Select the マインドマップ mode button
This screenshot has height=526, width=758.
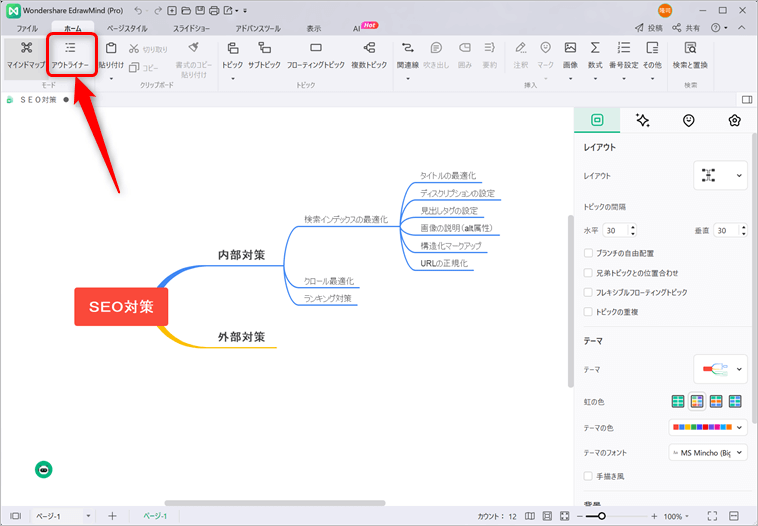(x=26, y=54)
